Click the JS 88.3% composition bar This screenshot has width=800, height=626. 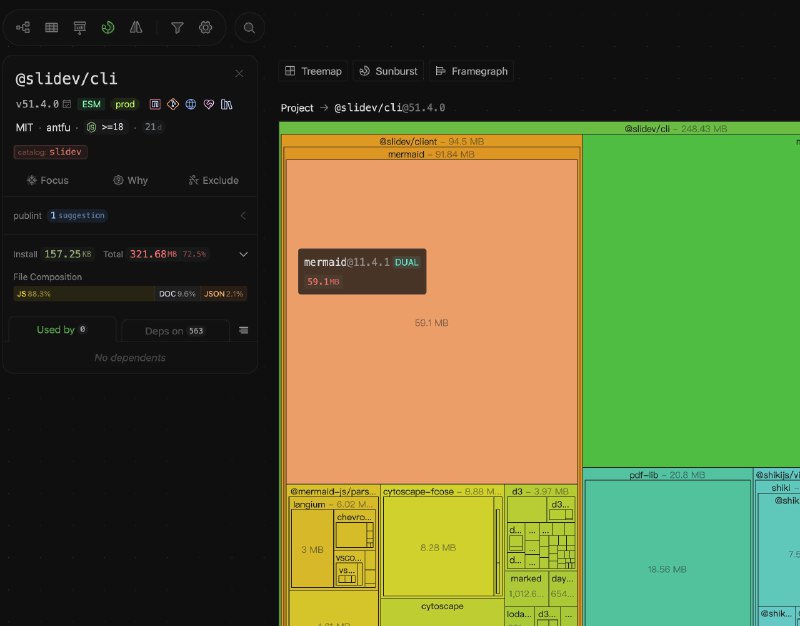click(x=80, y=294)
